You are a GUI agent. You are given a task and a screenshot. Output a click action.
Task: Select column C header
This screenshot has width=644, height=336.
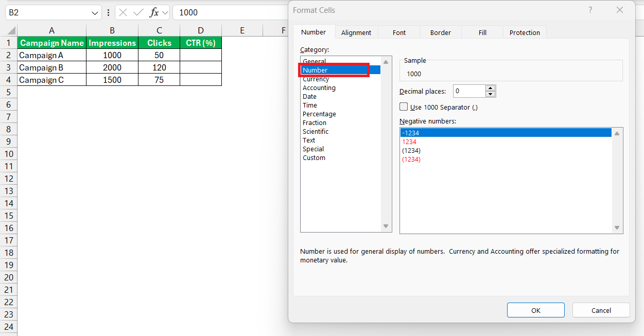point(159,31)
